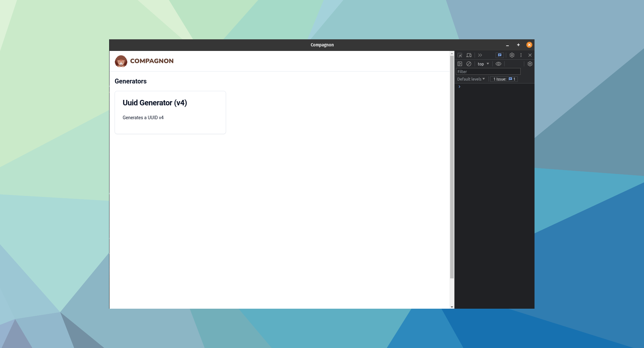
Task: Click the scrollbar up arrow
Action: [452, 53]
